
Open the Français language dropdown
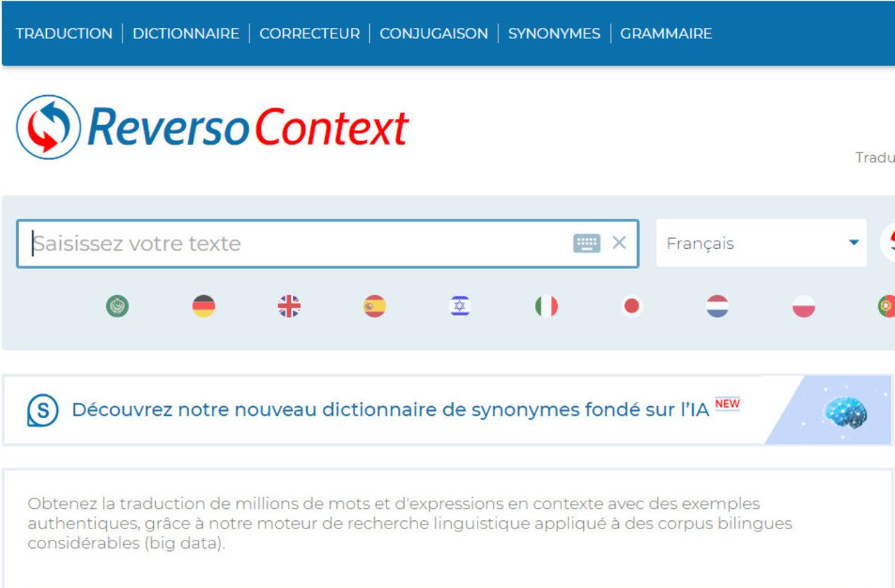coord(761,243)
